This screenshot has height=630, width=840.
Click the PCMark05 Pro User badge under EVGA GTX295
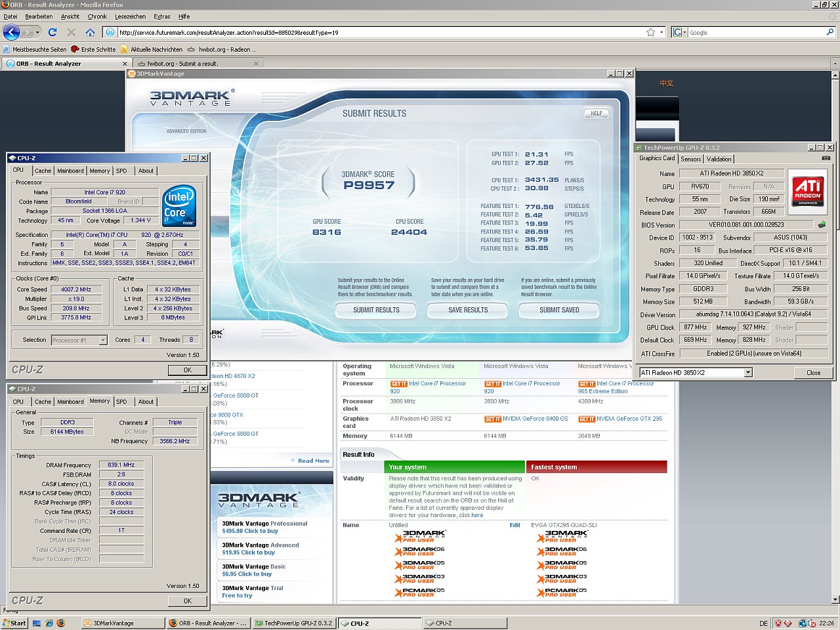point(562,591)
